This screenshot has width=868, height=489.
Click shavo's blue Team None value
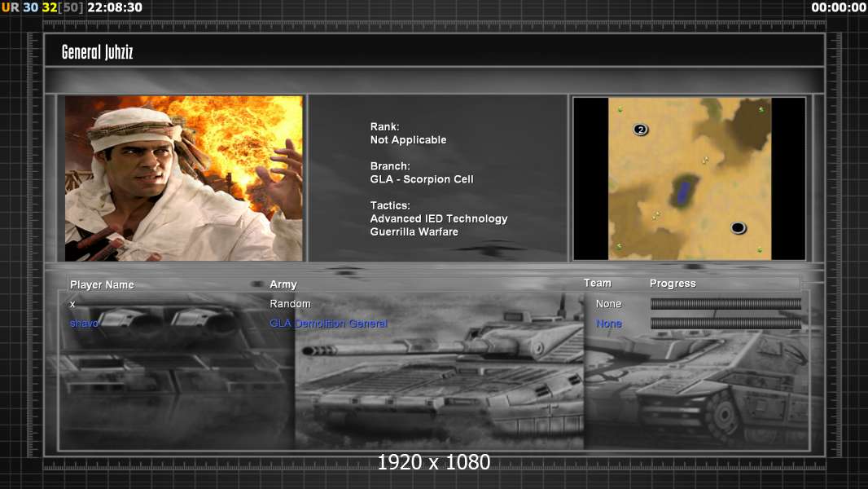pyautogui.click(x=608, y=324)
